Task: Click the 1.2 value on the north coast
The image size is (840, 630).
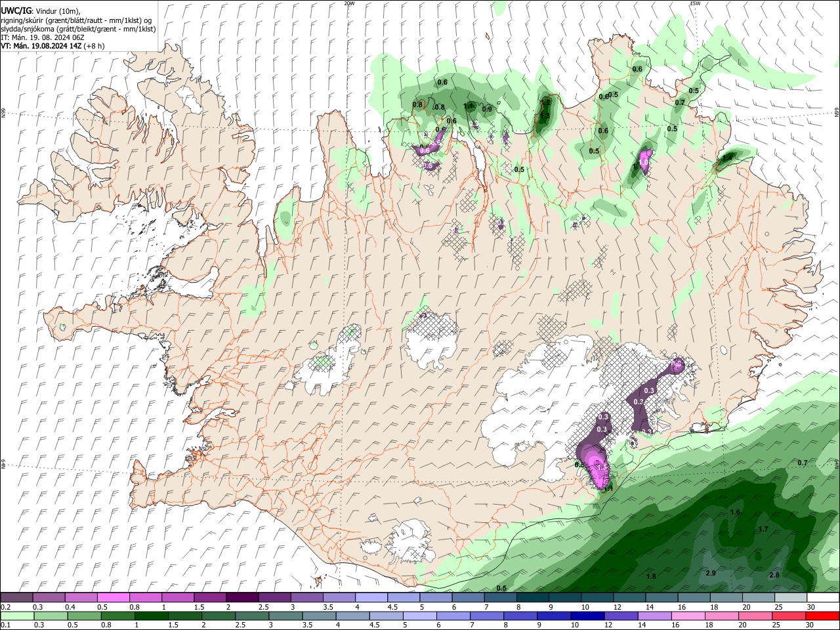Action: 545,102
